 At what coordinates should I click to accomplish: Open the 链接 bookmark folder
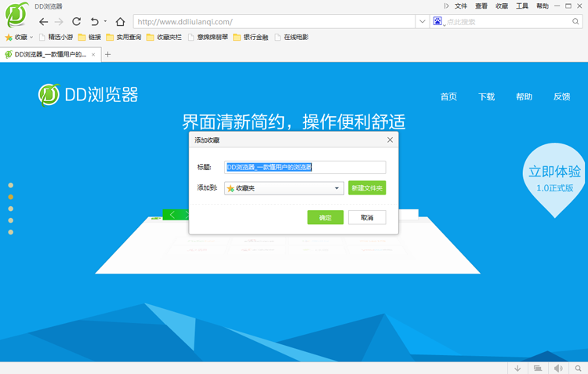(x=89, y=37)
